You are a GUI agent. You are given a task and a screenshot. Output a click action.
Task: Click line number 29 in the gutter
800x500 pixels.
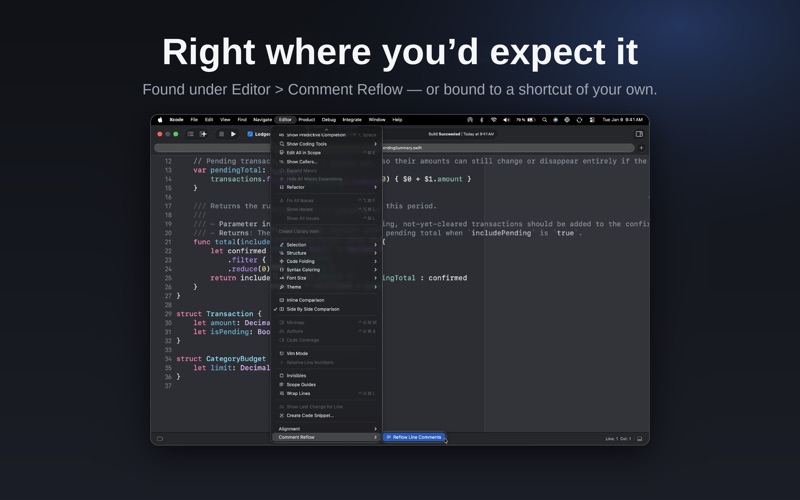168,314
